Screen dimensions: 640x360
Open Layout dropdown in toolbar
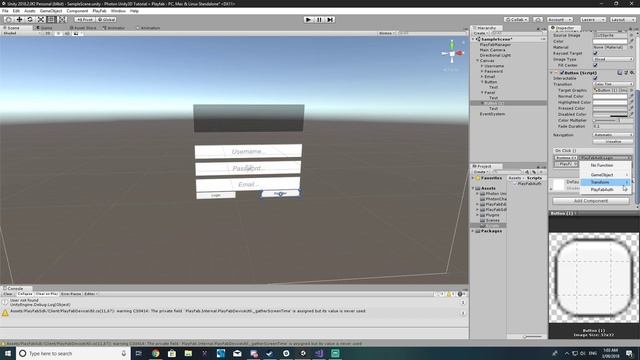pos(622,19)
